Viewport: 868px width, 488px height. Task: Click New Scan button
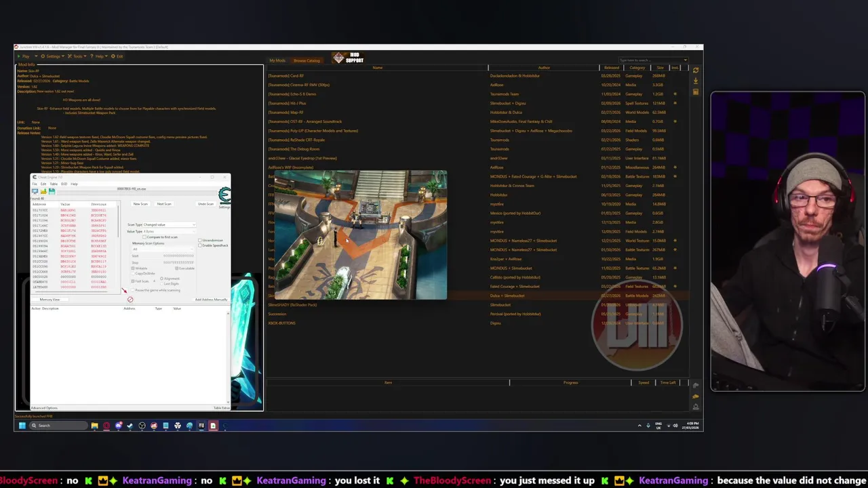[x=140, y=204]
